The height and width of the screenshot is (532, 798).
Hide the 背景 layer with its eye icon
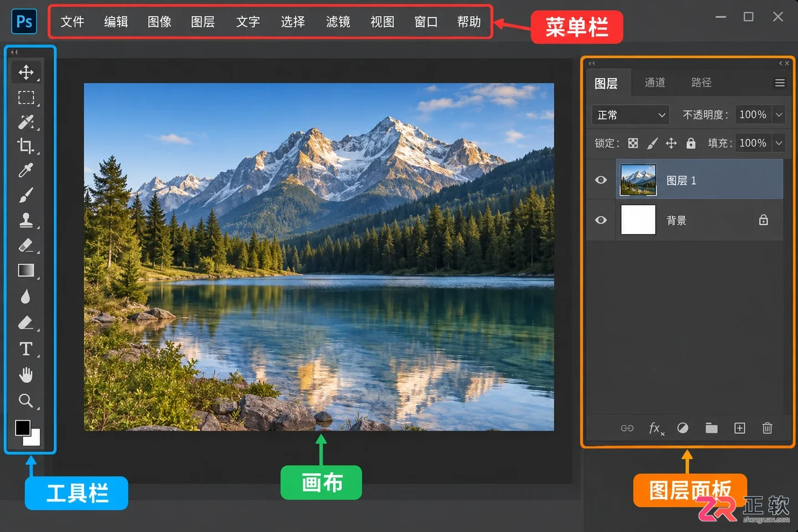click(601, 220)
